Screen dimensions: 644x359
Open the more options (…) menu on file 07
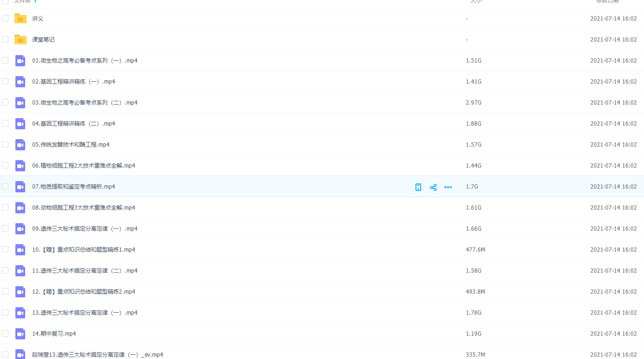point(448,187)
